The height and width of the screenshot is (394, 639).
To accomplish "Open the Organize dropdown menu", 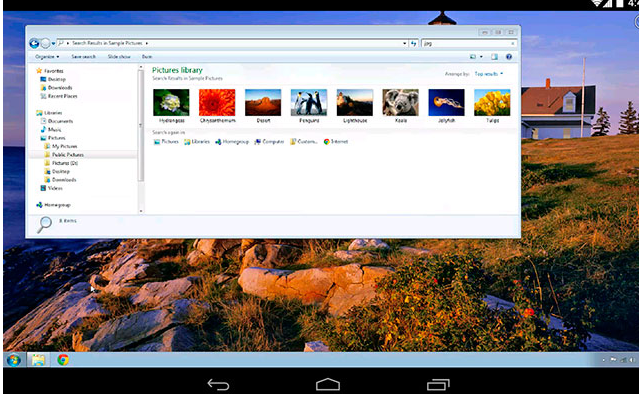I will click(x=47, y=57).
